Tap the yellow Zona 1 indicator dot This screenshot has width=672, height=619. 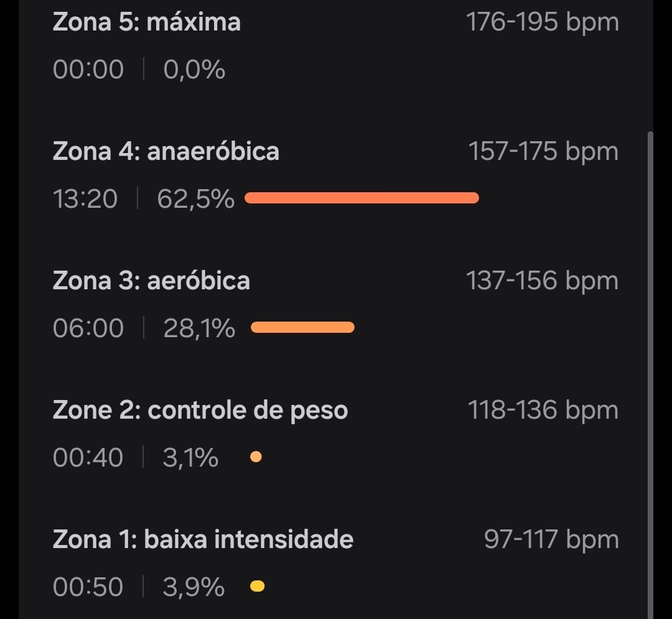coord(257,585)
